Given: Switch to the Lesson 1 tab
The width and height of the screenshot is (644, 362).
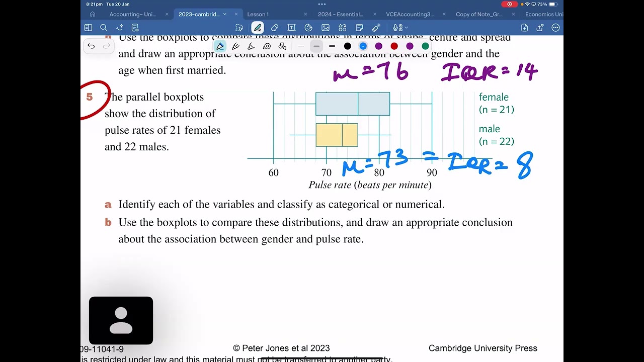Looking at the screenshot, I should (x=258, y=14).
